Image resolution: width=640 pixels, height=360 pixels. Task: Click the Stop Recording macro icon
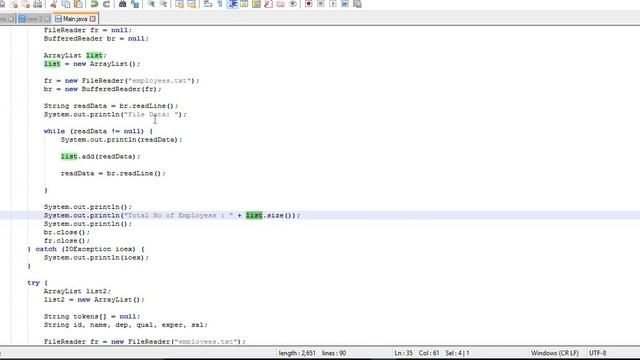click(x=321, y=4)
